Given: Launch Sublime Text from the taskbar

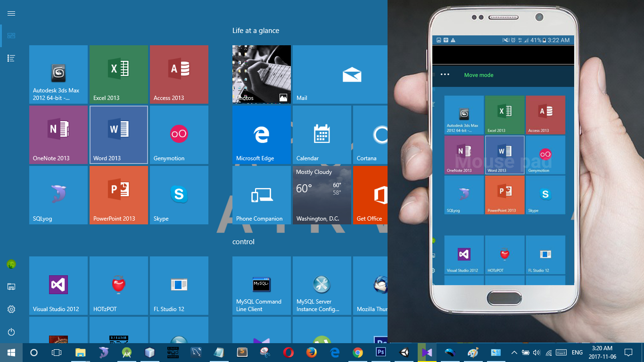Looking at the screenshot, I should 242,353.
